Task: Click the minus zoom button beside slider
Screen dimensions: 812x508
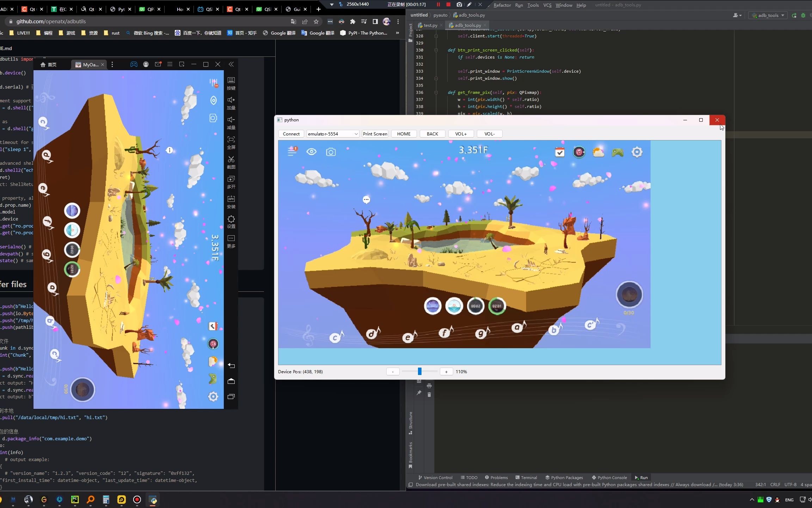Action: click(393, 371)
